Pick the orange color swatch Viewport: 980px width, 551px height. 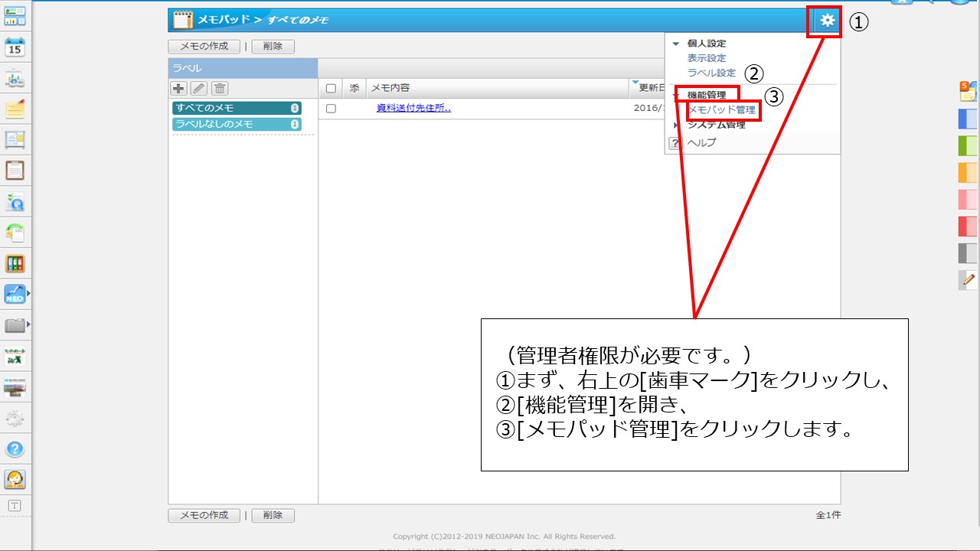(x=968, y=172)
